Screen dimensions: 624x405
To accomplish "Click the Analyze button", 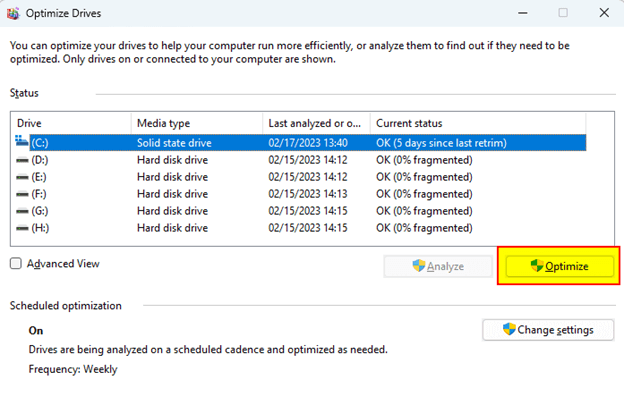I will pyautogui.click(x=438, y=267).
